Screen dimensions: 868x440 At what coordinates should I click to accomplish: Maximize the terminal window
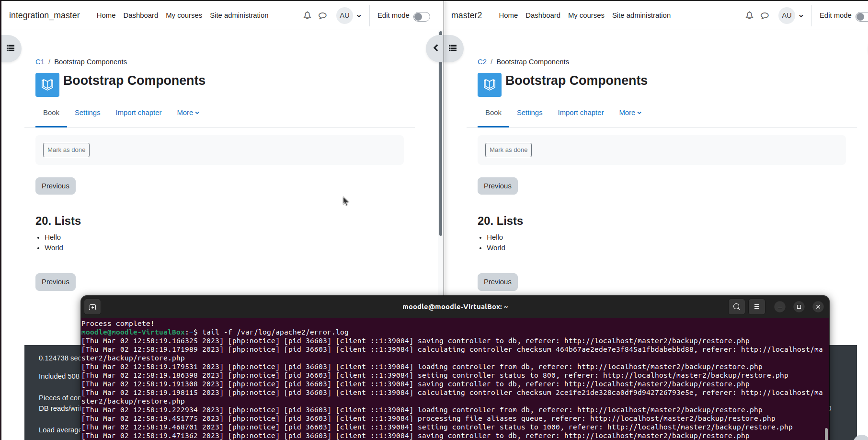tap(799, 307)
